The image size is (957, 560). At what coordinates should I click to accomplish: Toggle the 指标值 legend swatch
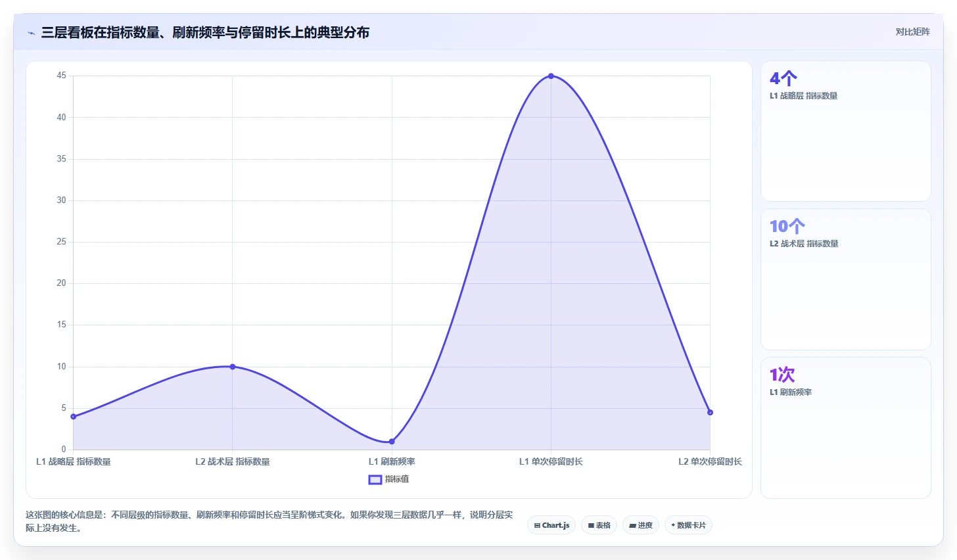click(375, 479)
